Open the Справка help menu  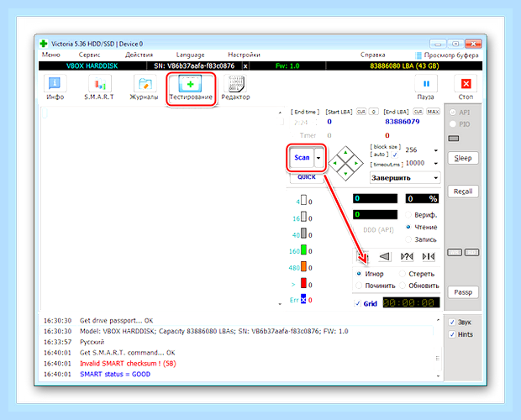[372, 55]
